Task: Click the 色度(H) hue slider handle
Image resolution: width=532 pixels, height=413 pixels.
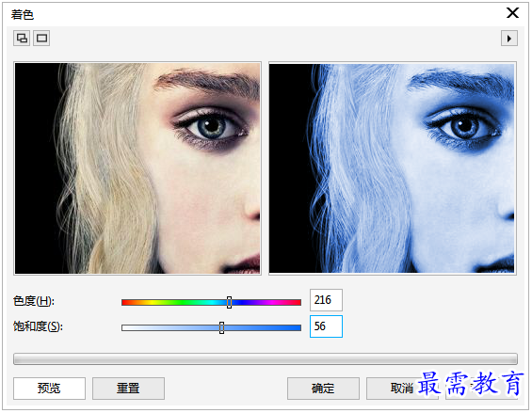Action: [x=230, y=302]
